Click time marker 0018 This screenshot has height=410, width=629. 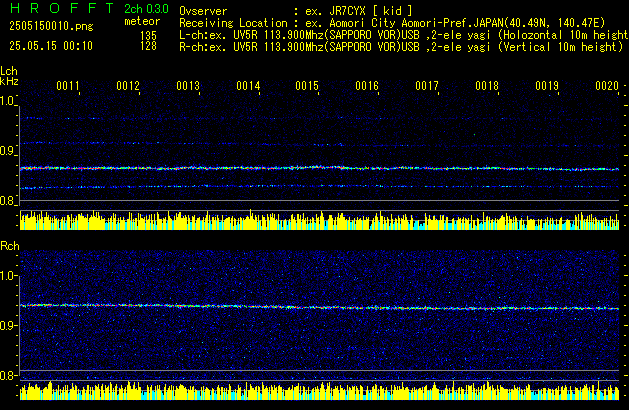(487, 86)
